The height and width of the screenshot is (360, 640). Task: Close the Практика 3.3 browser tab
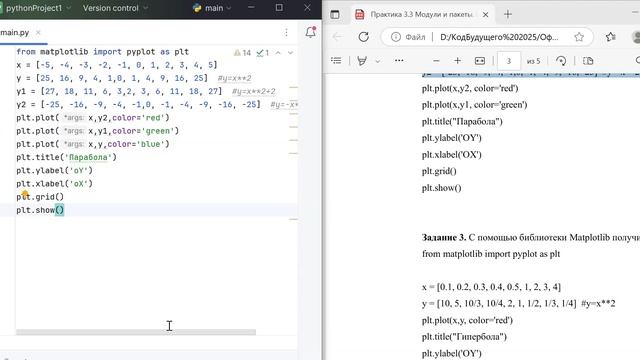485,15
